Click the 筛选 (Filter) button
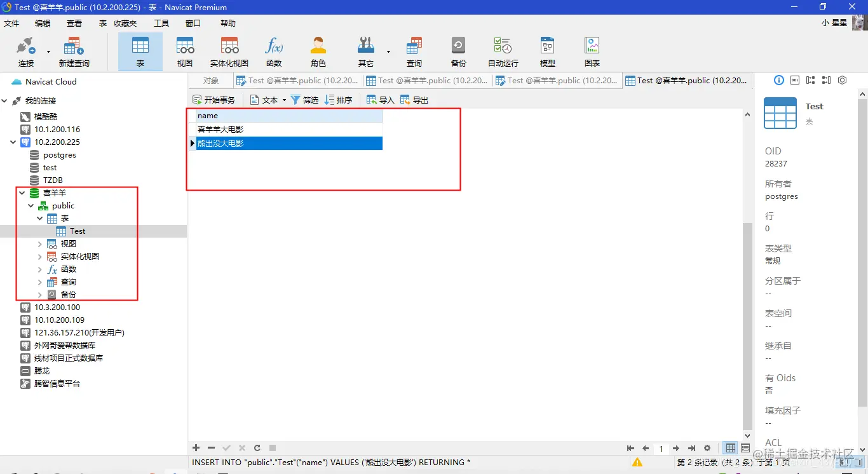Image resolution: width=868 pixels, height=474 pixels. pos(304,100)
